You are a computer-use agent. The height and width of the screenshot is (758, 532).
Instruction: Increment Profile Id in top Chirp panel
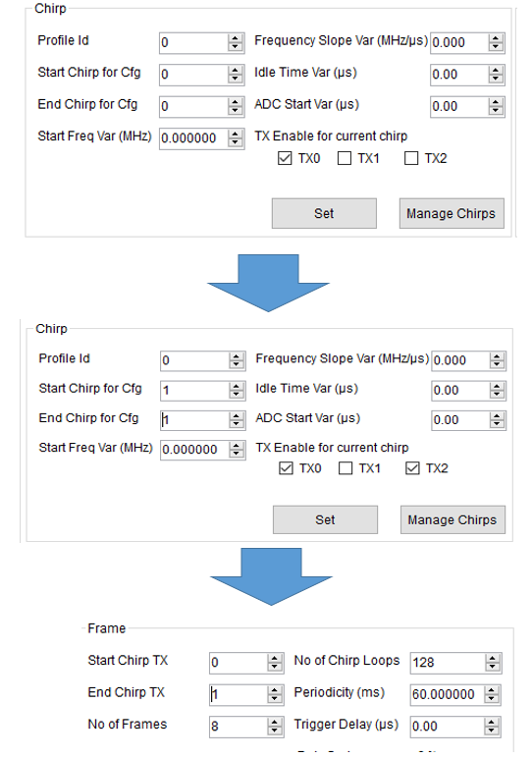point(235,38)
